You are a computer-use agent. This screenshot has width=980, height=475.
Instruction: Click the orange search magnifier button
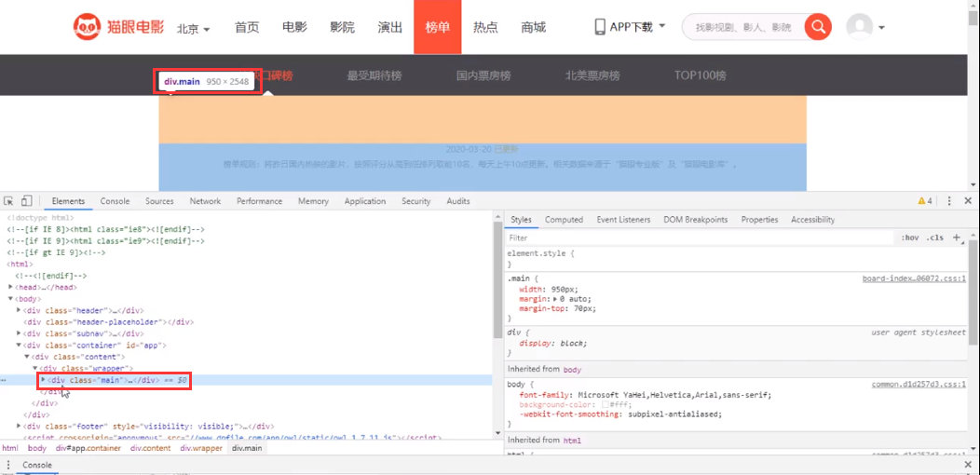coord(818,27)
